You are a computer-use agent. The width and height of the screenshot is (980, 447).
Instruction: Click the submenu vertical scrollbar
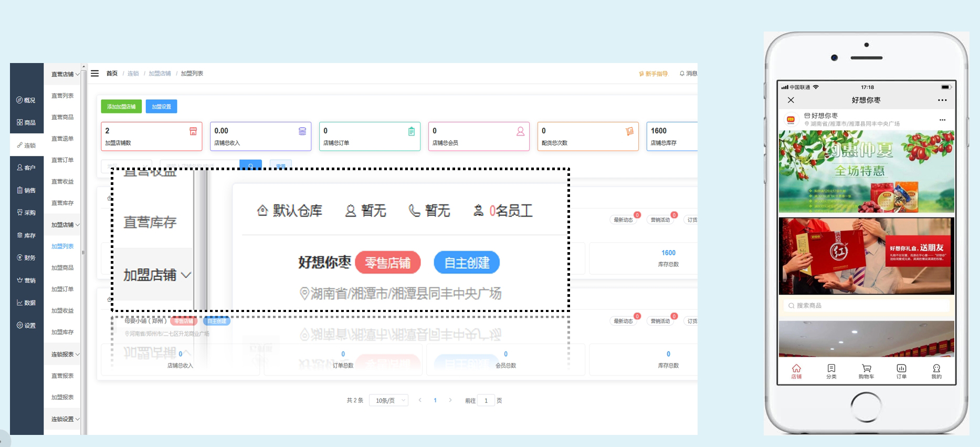point(84,250)
